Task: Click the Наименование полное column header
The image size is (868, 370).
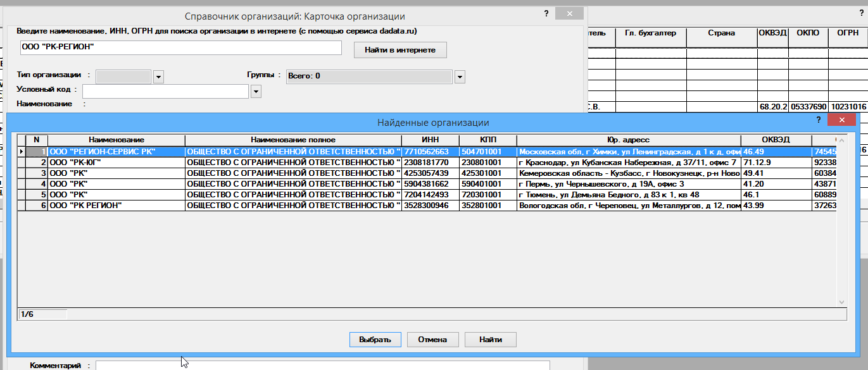Action: (292, 140)
